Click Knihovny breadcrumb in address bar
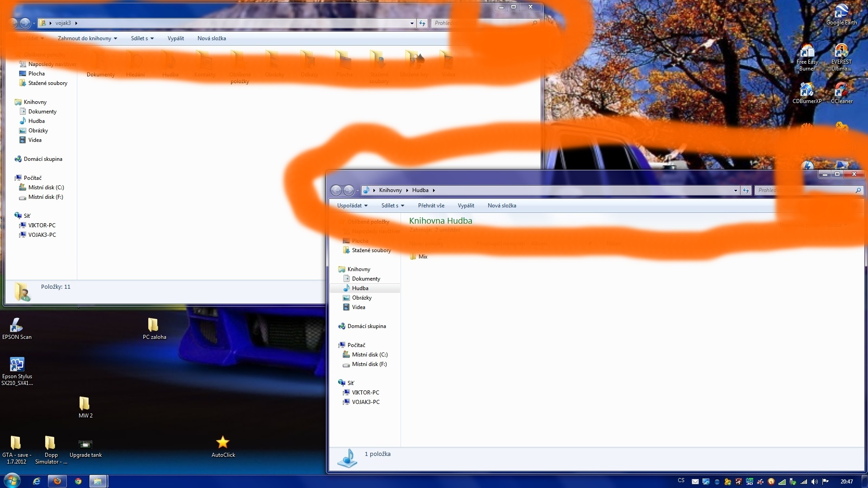This screenshot has width=868, height=488. pyautogui.click(x=390, y=190)
